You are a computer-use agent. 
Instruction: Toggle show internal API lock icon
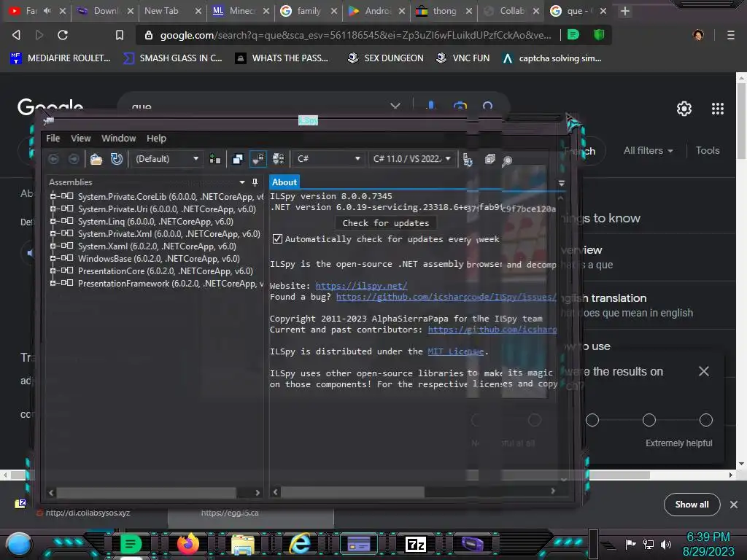[x=258, y=159]
